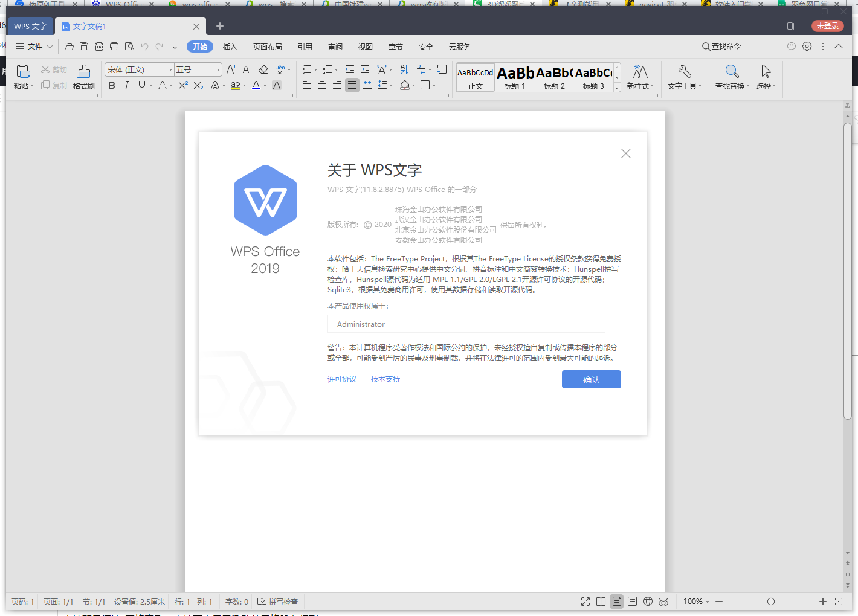858x616 pixels.
Task: Open the 页面布局 ribbon tab
Action: 268,47
